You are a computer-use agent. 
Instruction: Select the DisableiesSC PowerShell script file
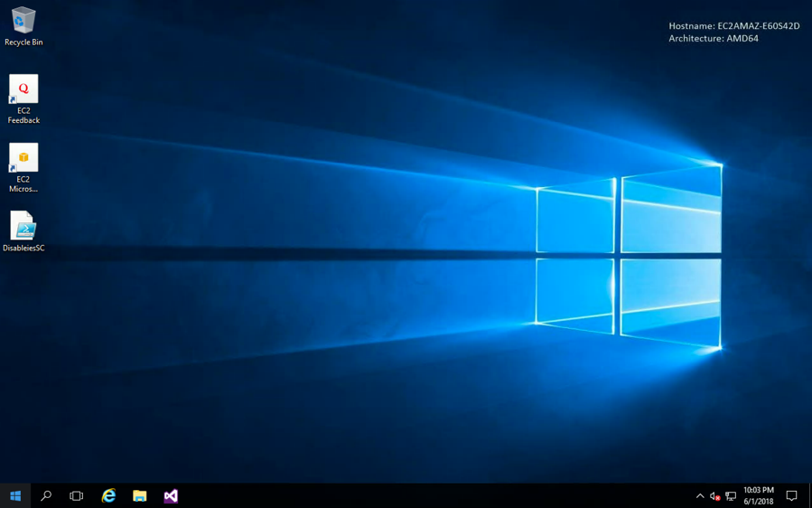[x=23, y=231]
